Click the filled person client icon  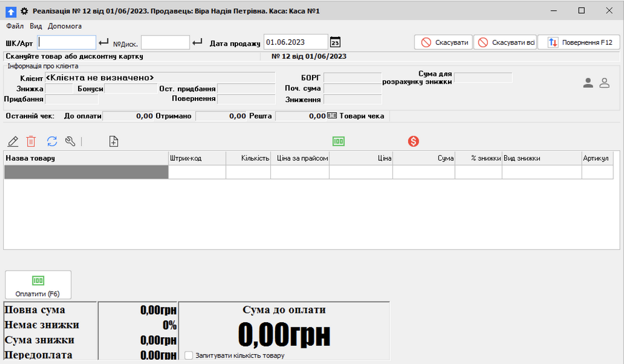tap(588, 83)
